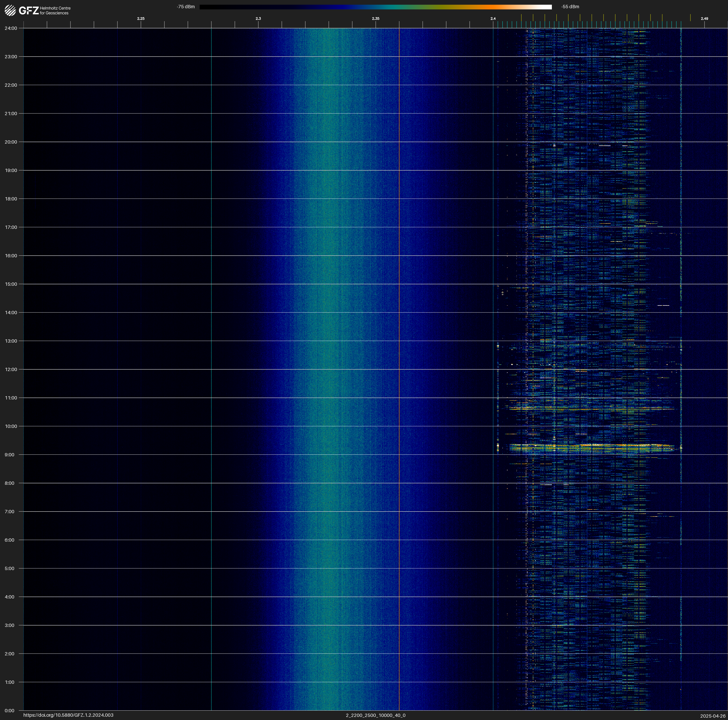Click the 2.35 frequency axis label
The image size is (728, 720).
click(x=375, y=19)
